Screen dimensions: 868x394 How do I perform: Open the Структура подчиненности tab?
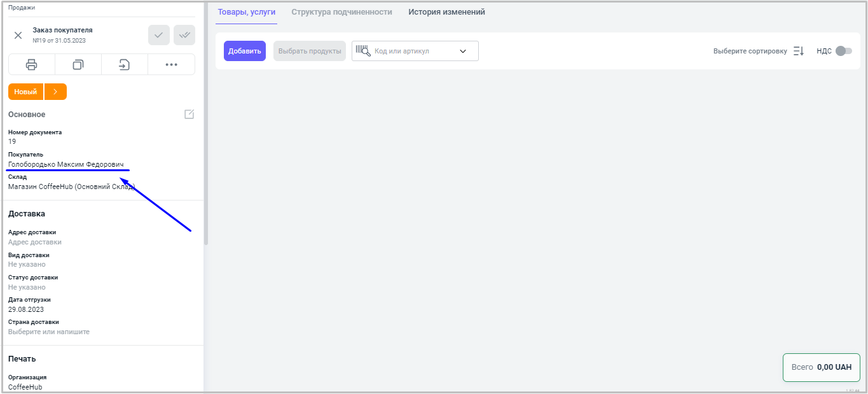coord(341,12)
